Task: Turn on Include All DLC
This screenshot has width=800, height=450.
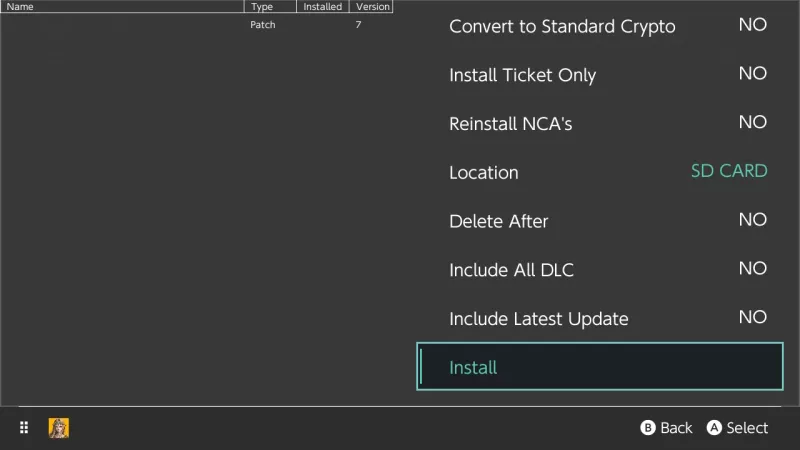Action: (x=600, y=270)
